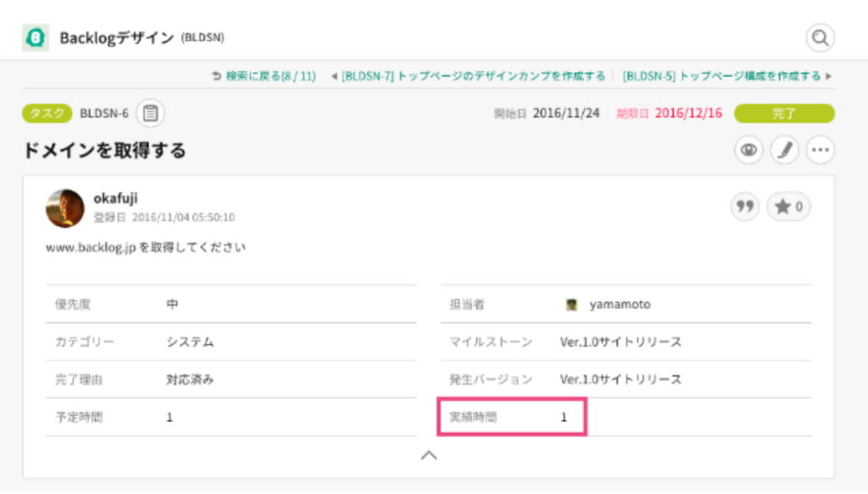The image size is (868, 494).
Task: Go to next issue arrow after BLDSN-5
Action: pyautogui.click(x=829, y=76)
